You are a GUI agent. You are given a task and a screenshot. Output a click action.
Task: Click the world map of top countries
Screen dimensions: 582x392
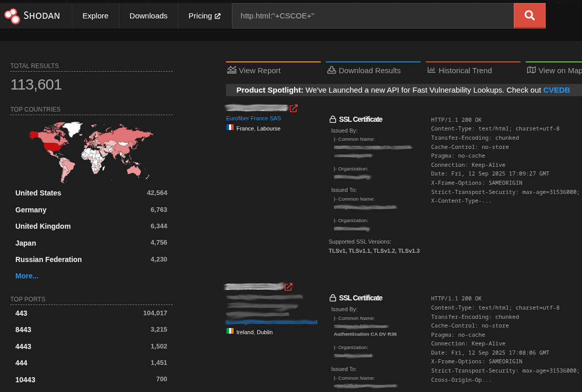pos(91,152)
